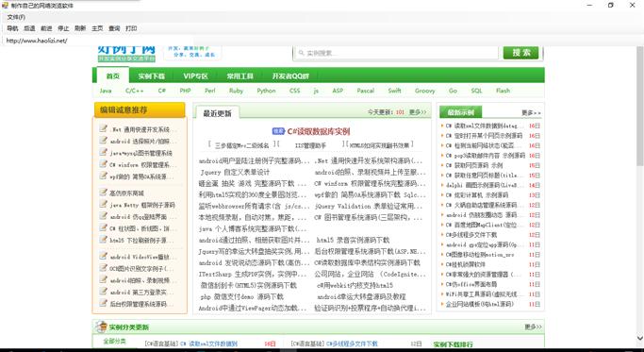
Task: Select the 全部分类 category tab
Action: click(x=115, y=342)
